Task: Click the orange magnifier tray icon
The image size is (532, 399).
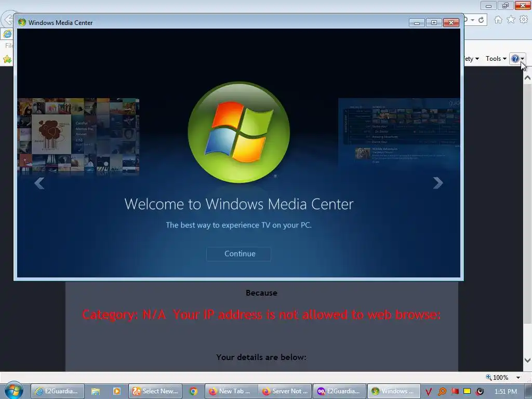Action: pos(442,392)
